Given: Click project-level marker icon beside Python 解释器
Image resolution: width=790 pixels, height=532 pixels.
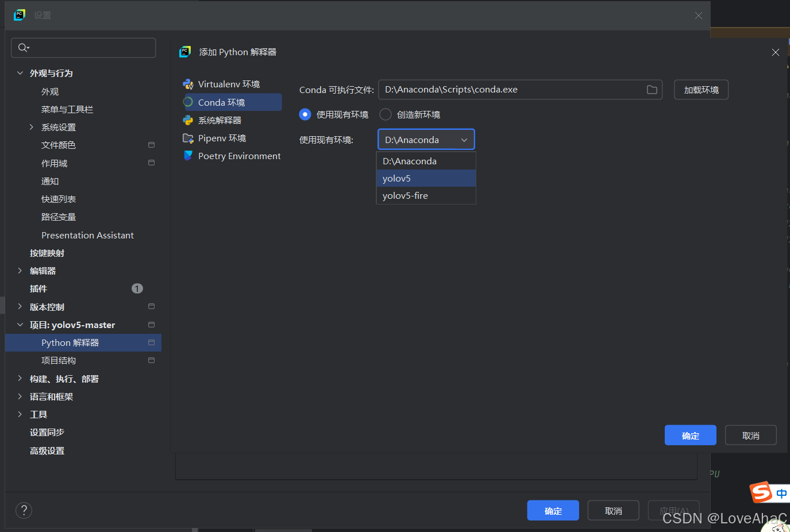Looking at the screenshot, I should (x=151, y=342).
